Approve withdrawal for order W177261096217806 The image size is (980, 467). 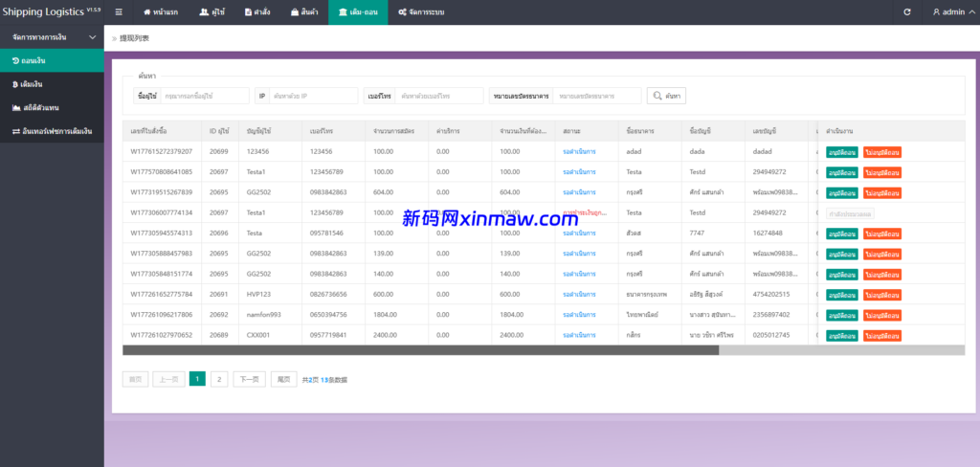842,315
